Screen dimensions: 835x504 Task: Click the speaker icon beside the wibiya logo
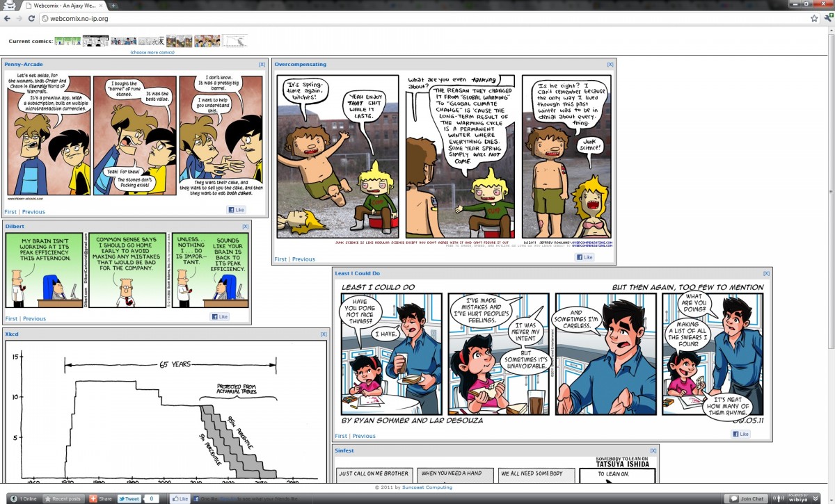coord(778,498)
